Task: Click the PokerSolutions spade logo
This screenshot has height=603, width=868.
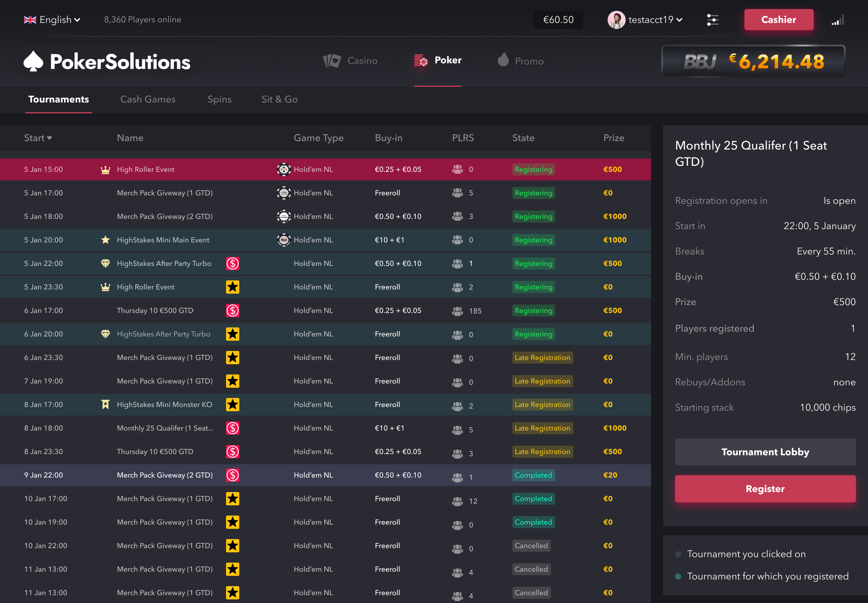Action: coord(33,61)
